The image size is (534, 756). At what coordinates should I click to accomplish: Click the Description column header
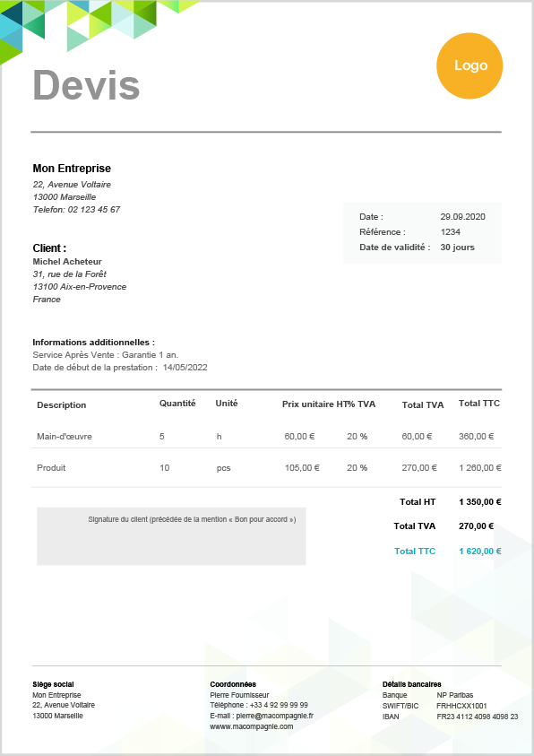62,405
